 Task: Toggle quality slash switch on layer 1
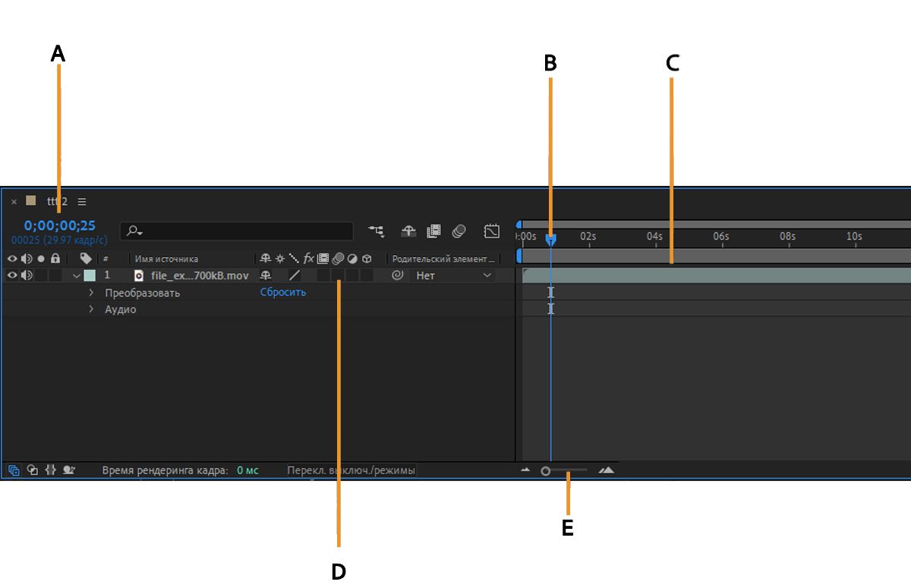click(x=294, y=275)
